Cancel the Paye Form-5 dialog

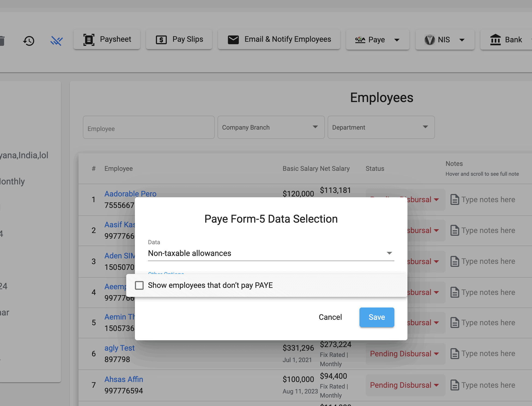point(330,317)
